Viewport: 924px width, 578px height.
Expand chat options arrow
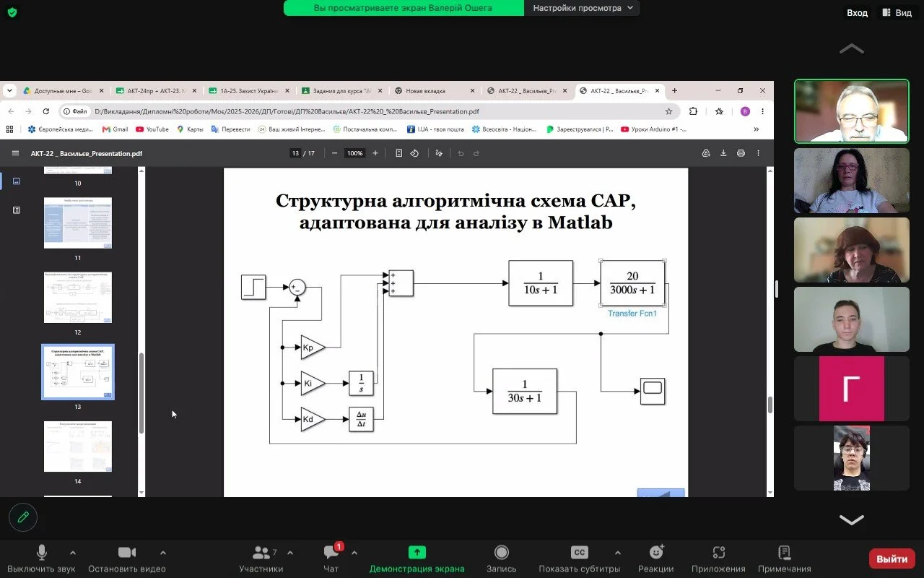[354, 553]
